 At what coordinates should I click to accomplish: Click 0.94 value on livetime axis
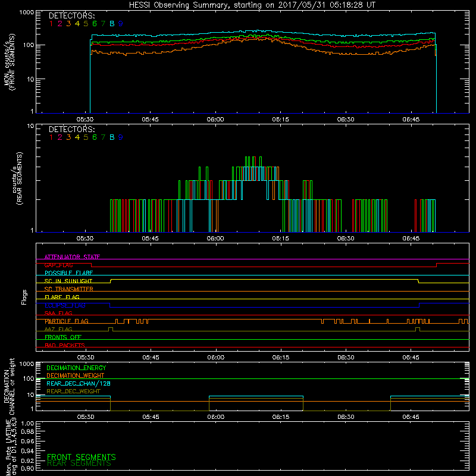point(27,451)
